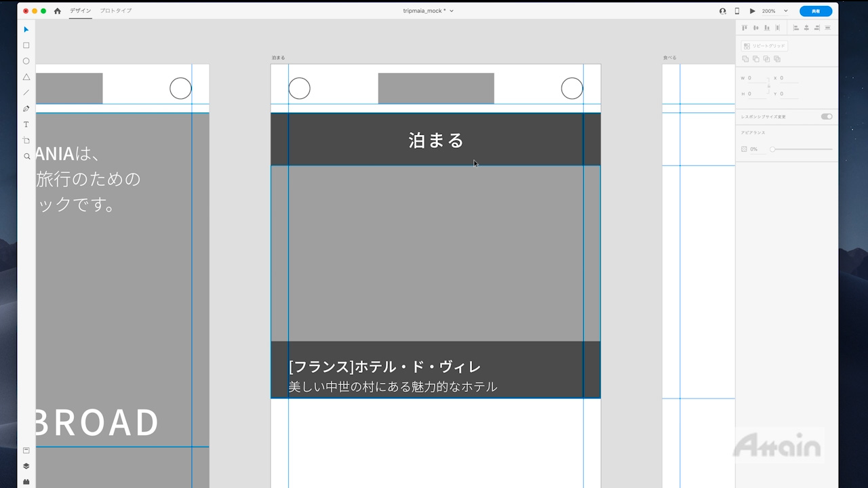Toggle the レスポンシブサイズ変更 switch

click(826, 117)
